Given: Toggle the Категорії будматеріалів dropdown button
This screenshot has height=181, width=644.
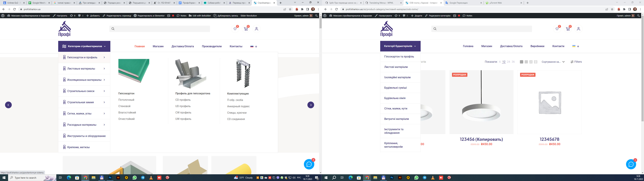Looking at the screenshot, I should pyautogui.click(x=400, y=46).
